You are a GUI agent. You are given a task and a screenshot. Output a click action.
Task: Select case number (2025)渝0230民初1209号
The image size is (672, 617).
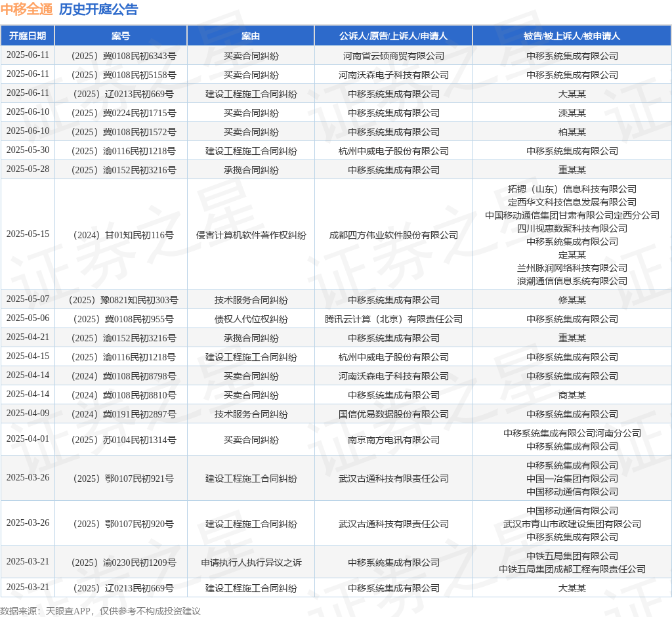123,563
